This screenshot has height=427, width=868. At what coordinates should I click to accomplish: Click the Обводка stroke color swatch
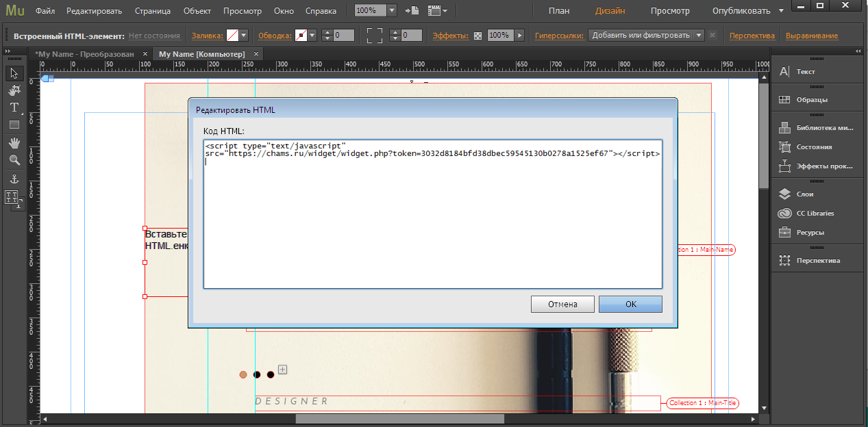[301, 36]
